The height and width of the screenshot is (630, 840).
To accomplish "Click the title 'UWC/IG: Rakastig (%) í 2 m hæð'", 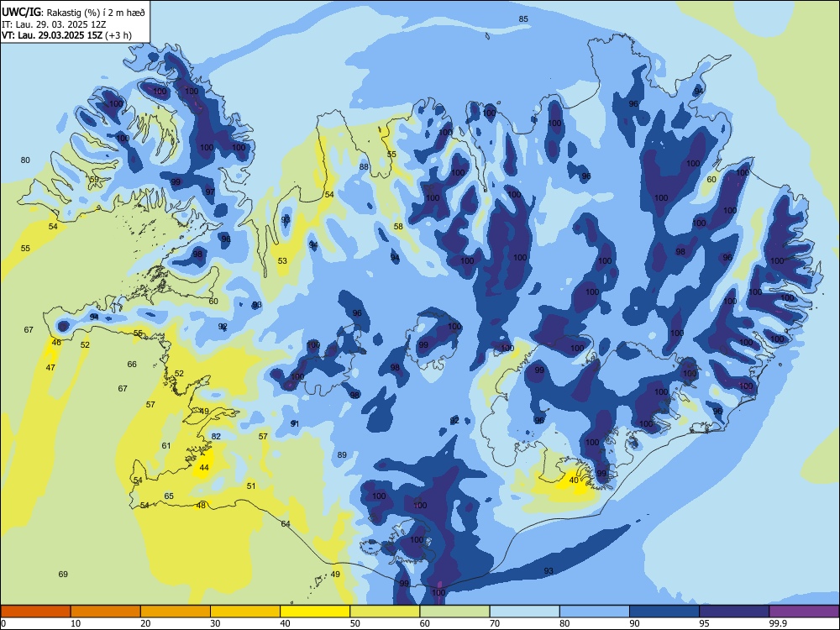I will coord(73,11).
